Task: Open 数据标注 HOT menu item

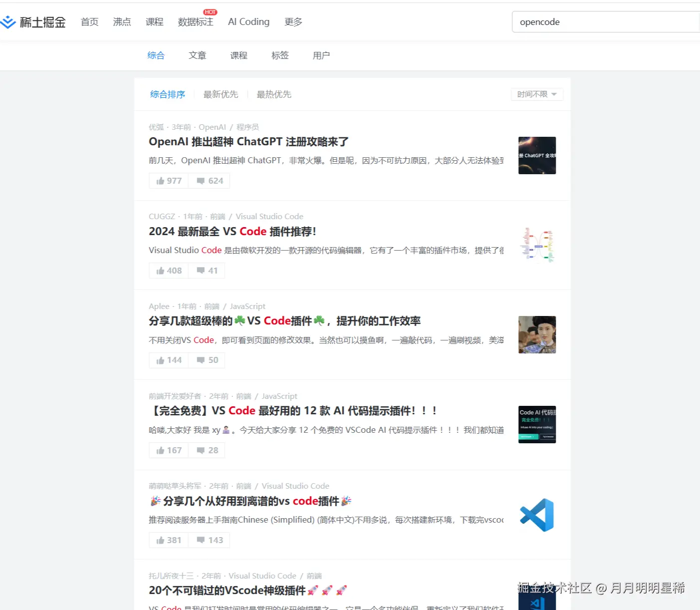Action: click(x=196, y=22)
